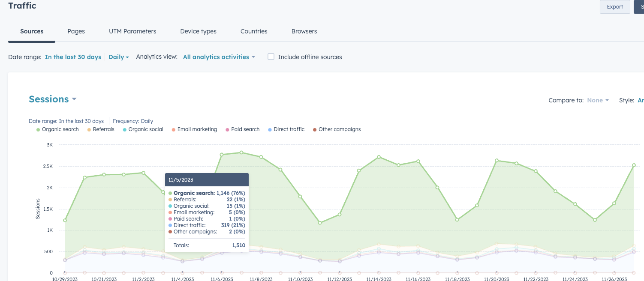Switch to the Pages tab

76,31
